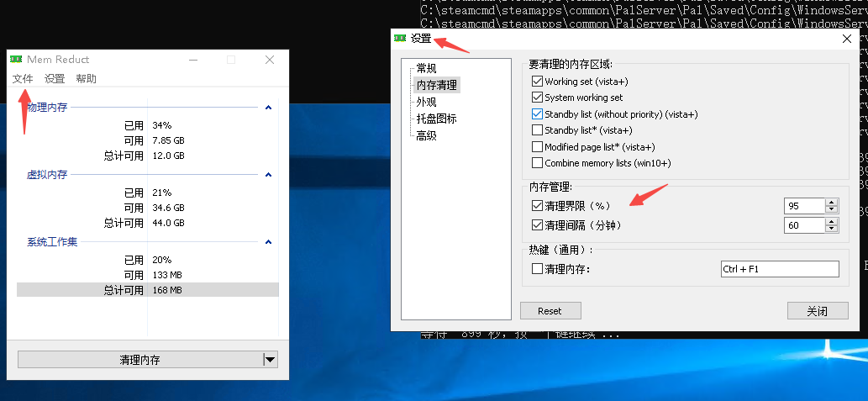Enable the 清理内存 hotkey checkbox

point(537,269)
